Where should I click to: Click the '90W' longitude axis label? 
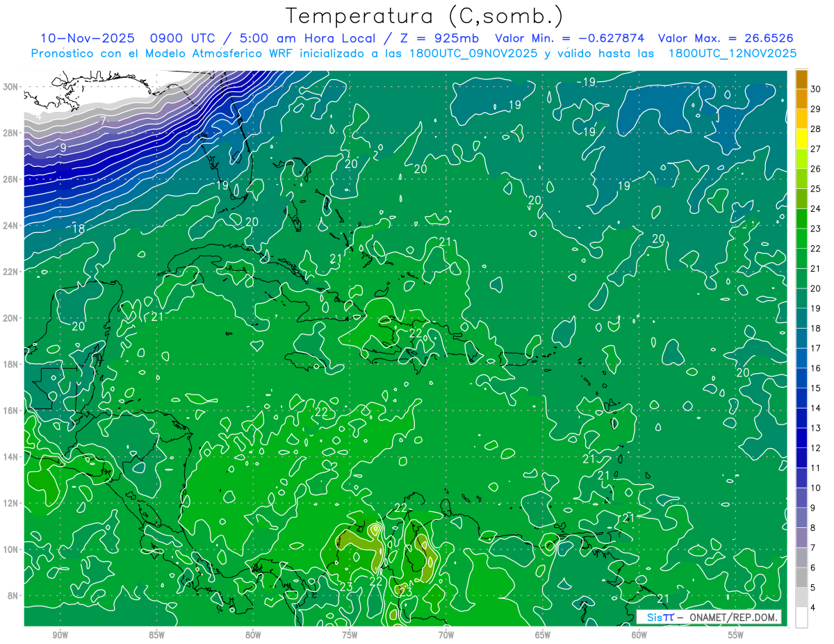pyautogui.click(x=60, y=635)
